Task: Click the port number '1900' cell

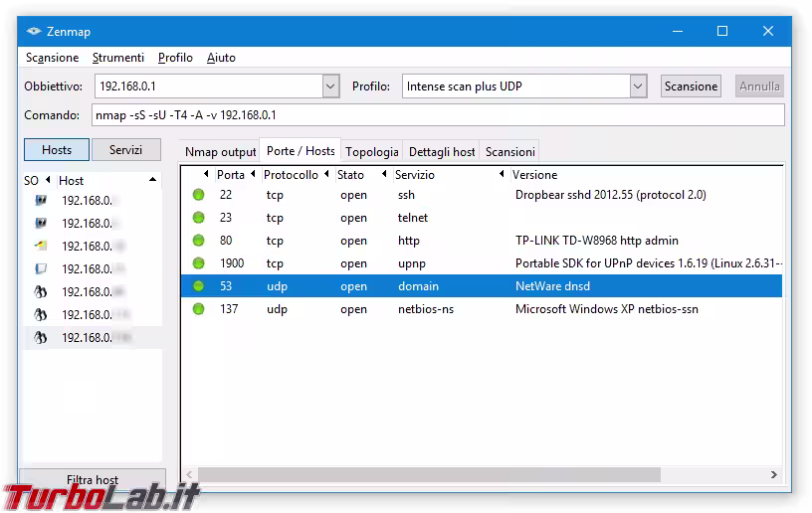Action: pos(232,263)
